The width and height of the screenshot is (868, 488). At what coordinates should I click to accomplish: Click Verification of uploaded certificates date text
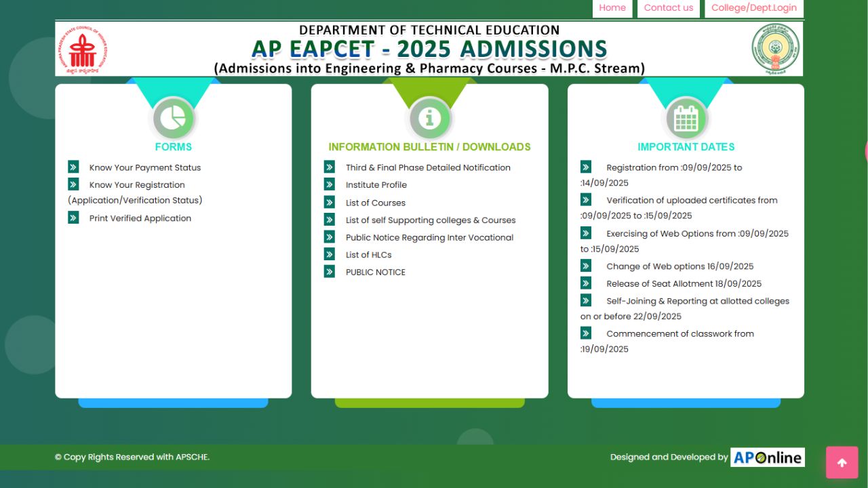pos(679,208)
